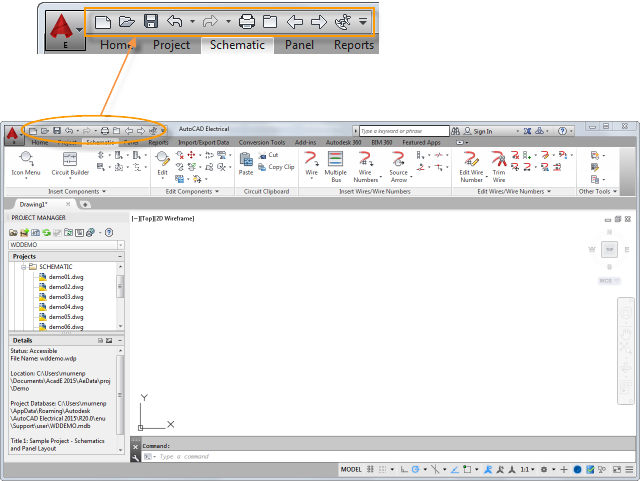This screenshot has height=481, width=640.
Task: Toggle ortho mode in the status bar
Action: [x=404, y=469]
